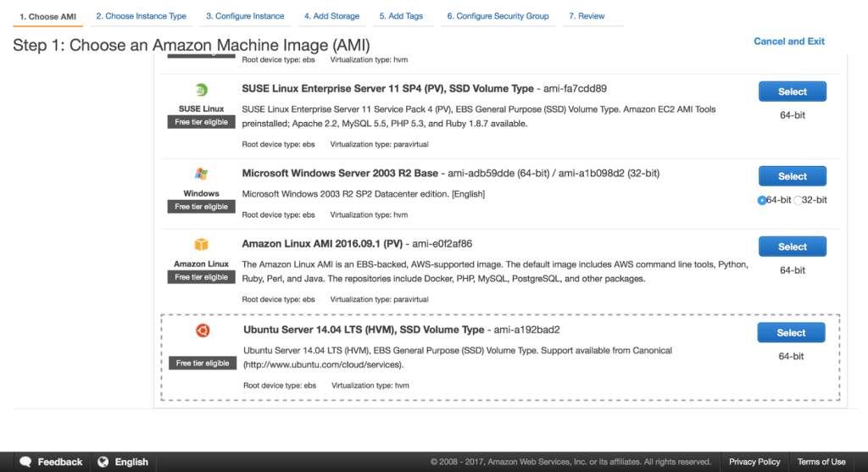This screenshot has width=868, height=472.
Task: Click 'Virtualization type: paravirtual' under SUSE
Action: click(x=379, y=144)
